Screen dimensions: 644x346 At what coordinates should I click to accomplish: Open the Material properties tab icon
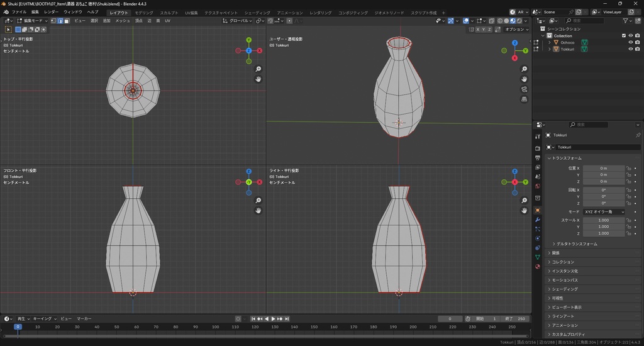[537, 266]
